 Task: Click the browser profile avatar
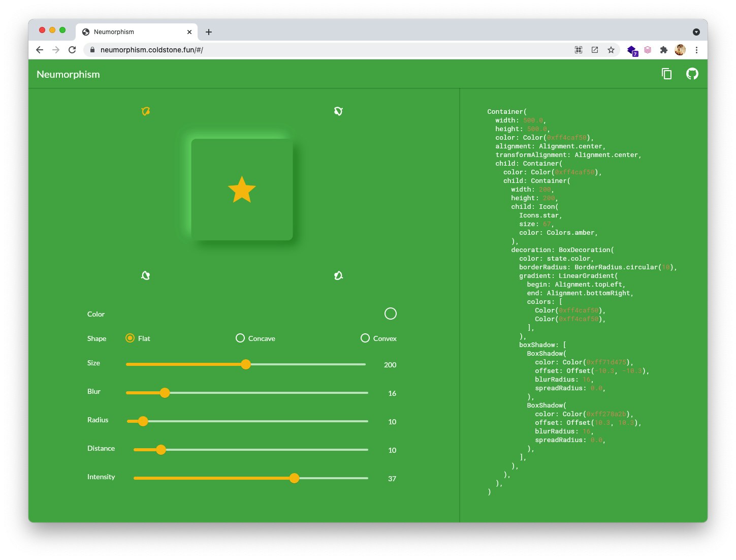(680, 50)
